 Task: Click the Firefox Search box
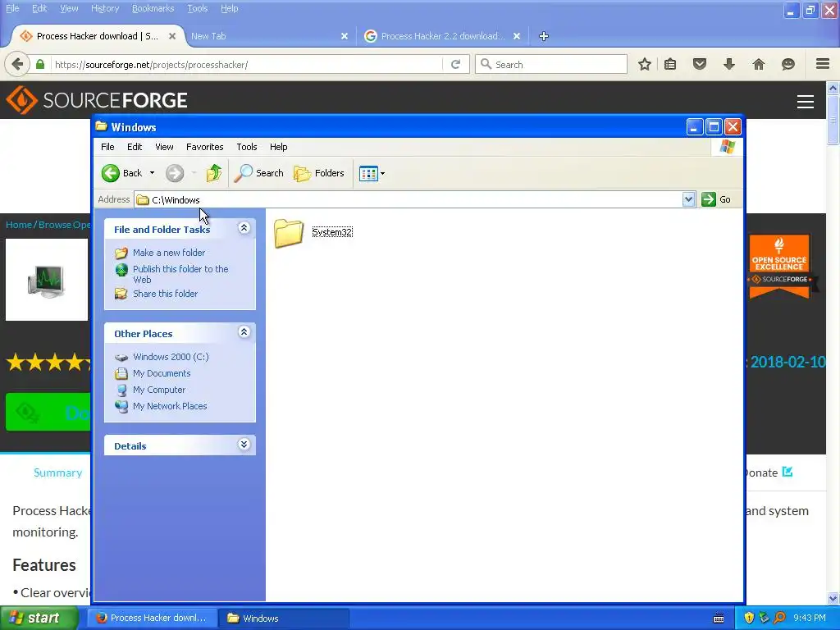tap(551, 64)
